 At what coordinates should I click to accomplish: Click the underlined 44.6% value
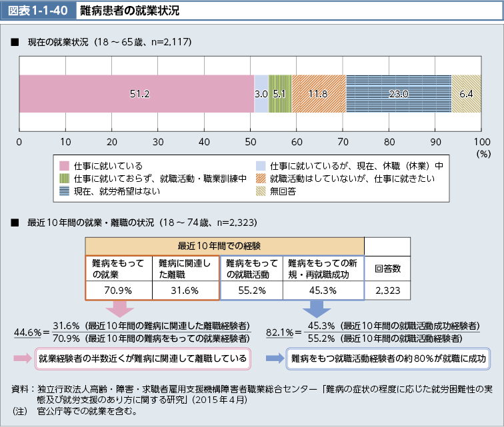coord(28,332)
